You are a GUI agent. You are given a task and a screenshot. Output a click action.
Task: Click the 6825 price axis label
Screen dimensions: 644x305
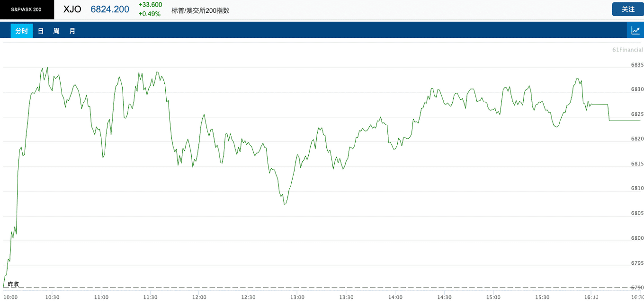click(x=637, y=114)
